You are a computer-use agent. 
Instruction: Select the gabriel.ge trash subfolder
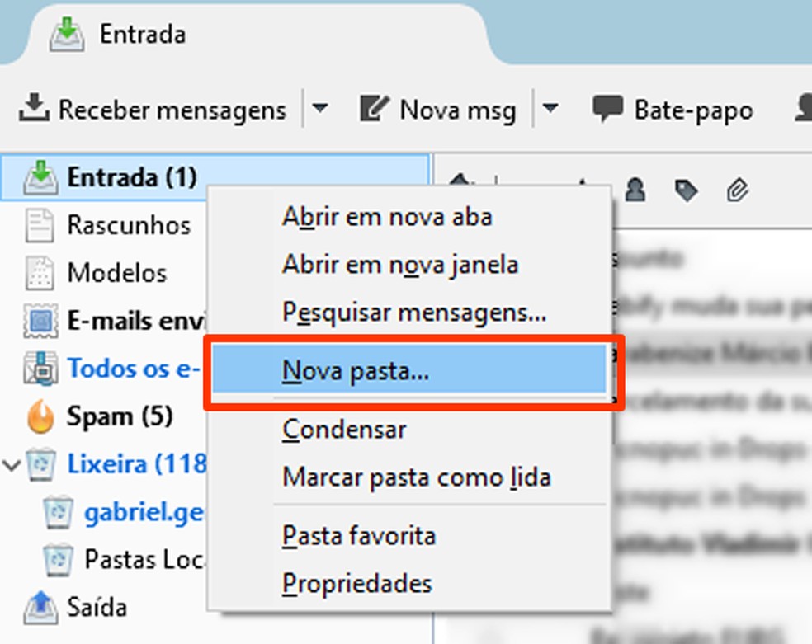tap(144, 513)
